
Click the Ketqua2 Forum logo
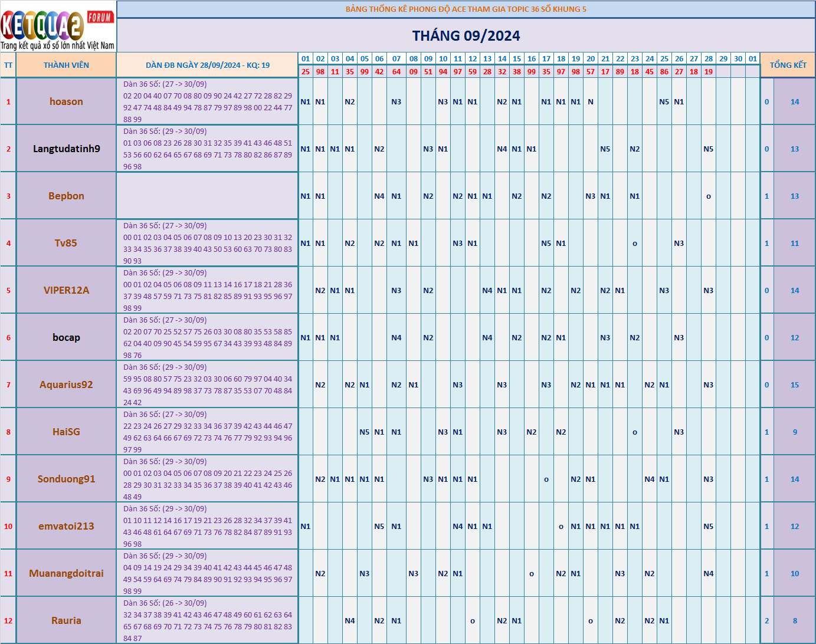pos(58,27)
